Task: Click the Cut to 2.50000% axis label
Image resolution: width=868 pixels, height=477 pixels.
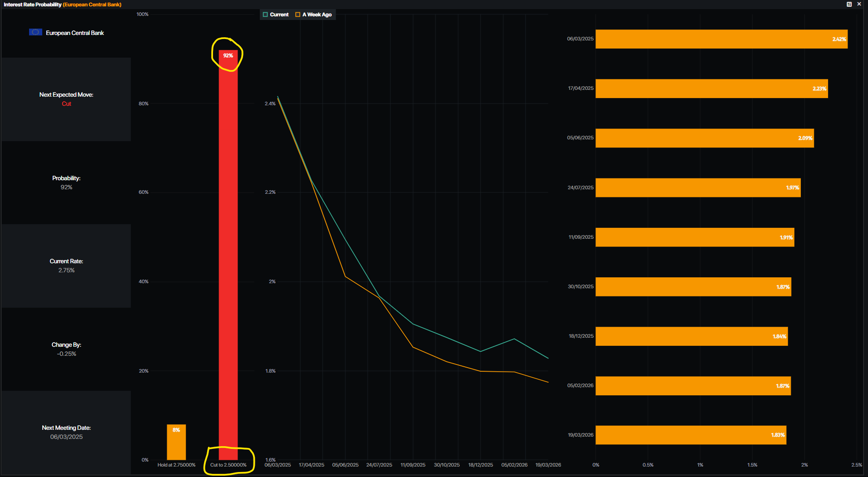Action: click(x=228, y=465)
